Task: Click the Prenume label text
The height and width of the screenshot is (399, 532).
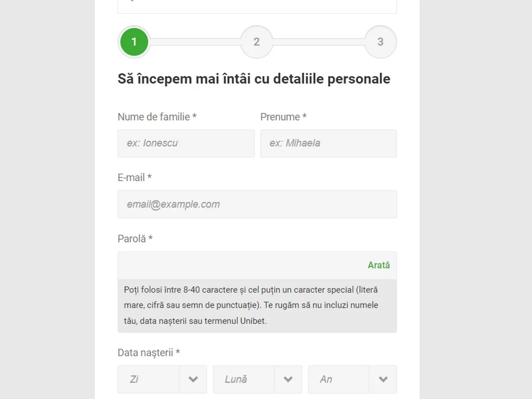Action: coord(283,117)
